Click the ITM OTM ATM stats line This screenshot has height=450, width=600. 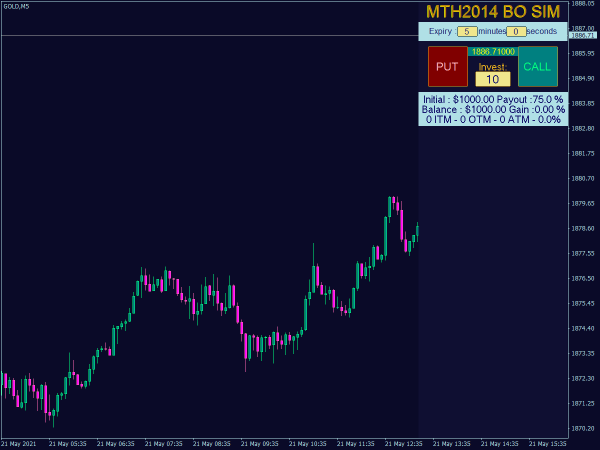click(493, 119)
